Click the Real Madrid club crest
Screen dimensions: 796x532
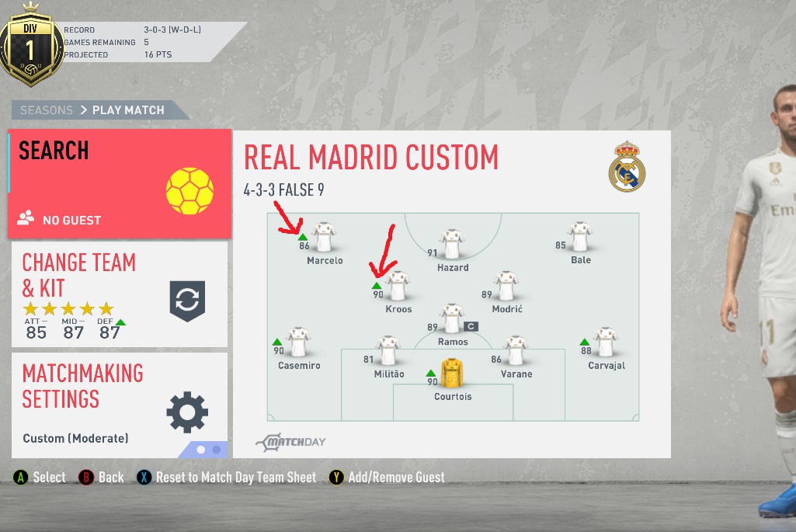627,166
